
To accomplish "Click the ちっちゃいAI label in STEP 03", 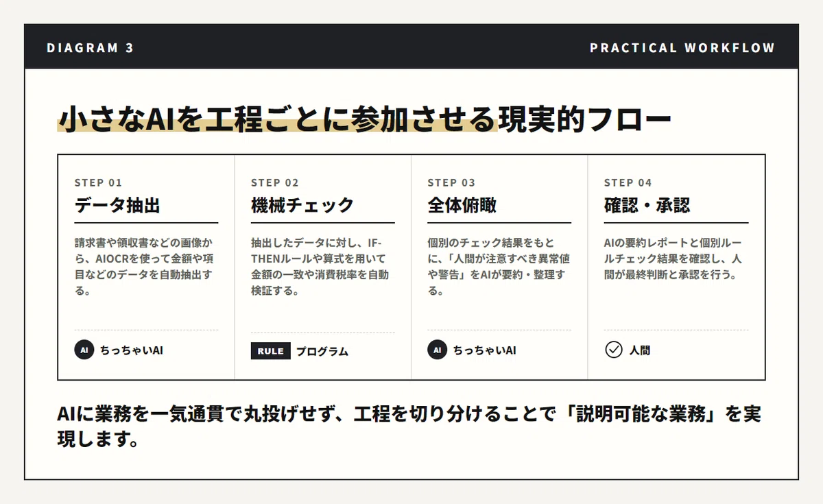I will click(x=485, y=350).
